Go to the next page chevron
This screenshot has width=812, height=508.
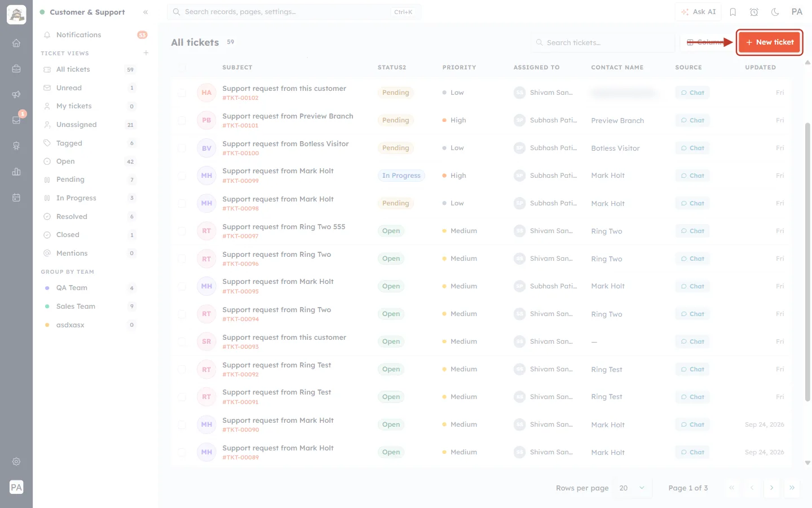pos(771,488)
